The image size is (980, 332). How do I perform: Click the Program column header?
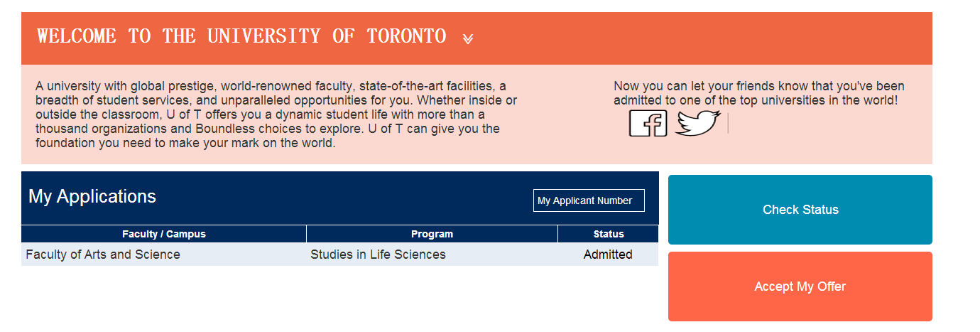[x=432, y=234]
